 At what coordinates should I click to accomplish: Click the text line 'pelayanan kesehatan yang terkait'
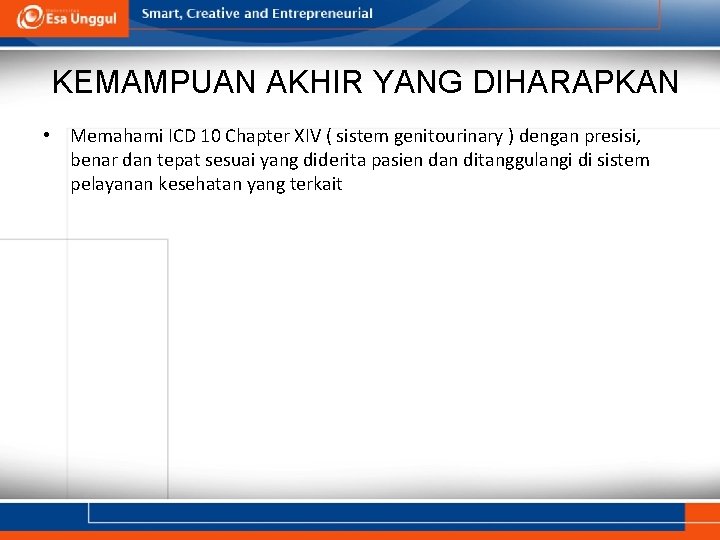(206, 184)
